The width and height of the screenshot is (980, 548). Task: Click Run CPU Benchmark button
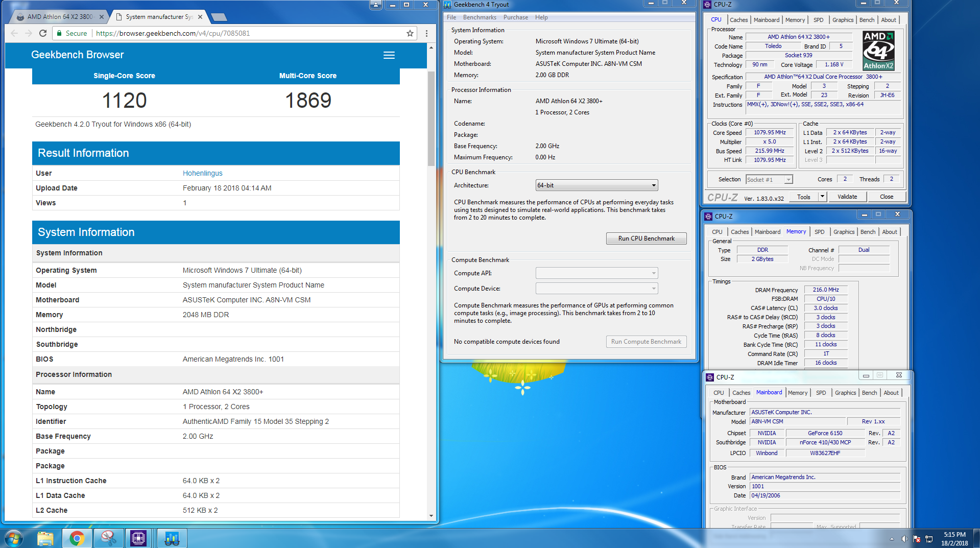click(x=646, y=239)
